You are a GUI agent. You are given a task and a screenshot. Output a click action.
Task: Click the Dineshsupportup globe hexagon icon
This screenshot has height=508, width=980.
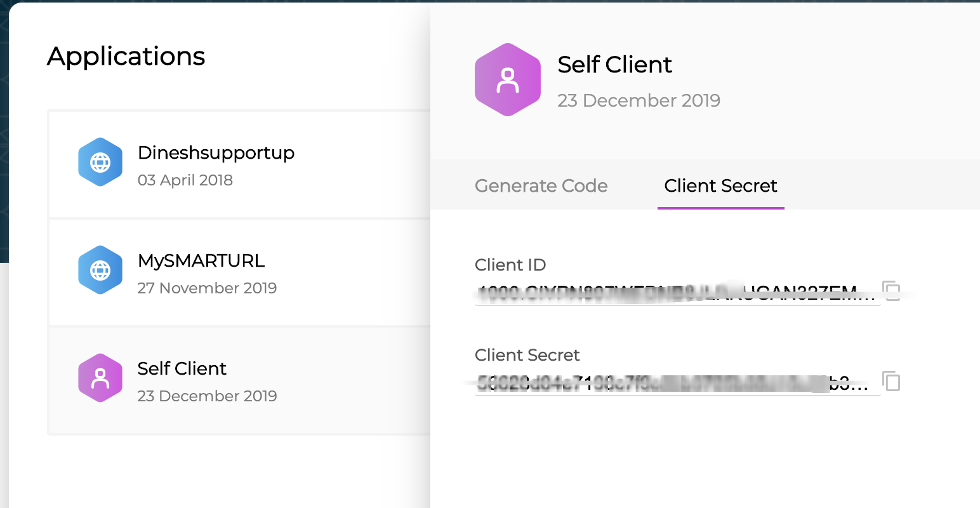tap(100, 163)
